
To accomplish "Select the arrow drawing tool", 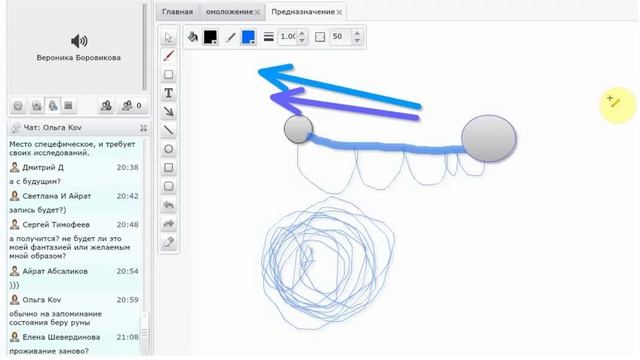I will point(169,112).
